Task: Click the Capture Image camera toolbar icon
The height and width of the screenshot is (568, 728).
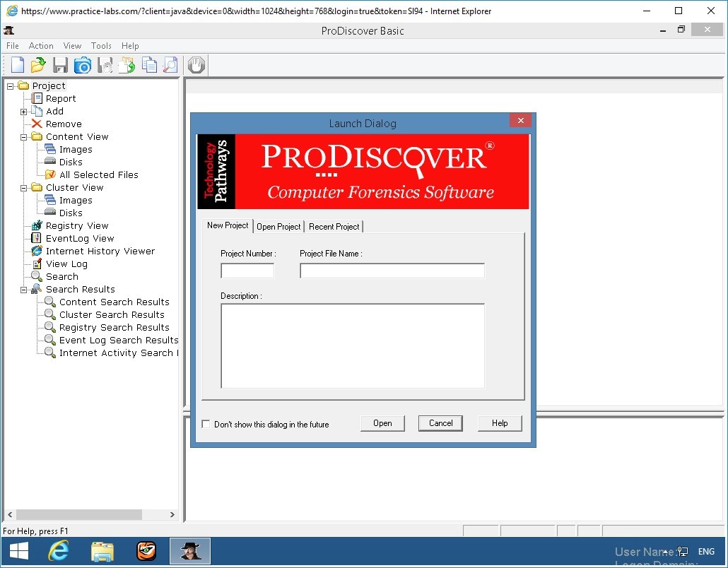Action: (83, 65)
